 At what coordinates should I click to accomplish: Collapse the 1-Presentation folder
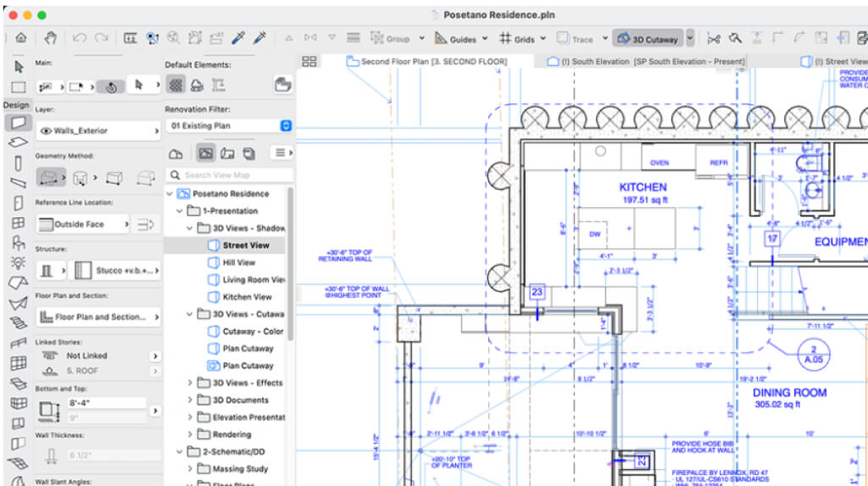(x=179, y=211)
